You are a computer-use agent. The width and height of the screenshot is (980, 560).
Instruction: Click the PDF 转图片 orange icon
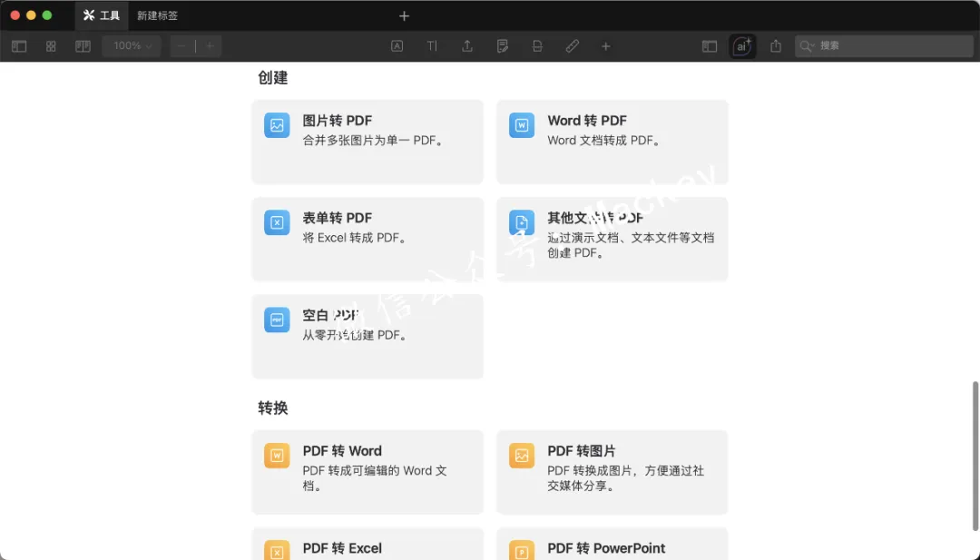coord(522,456)
